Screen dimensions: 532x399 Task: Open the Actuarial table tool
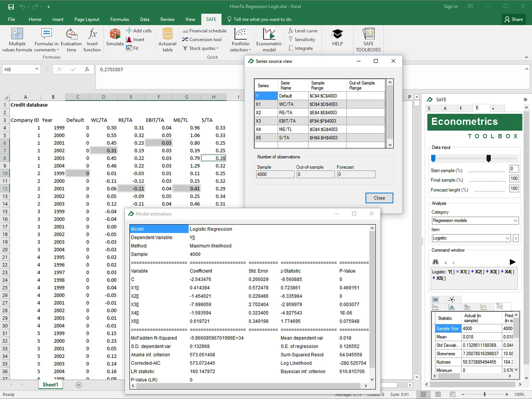pos(168,40)
